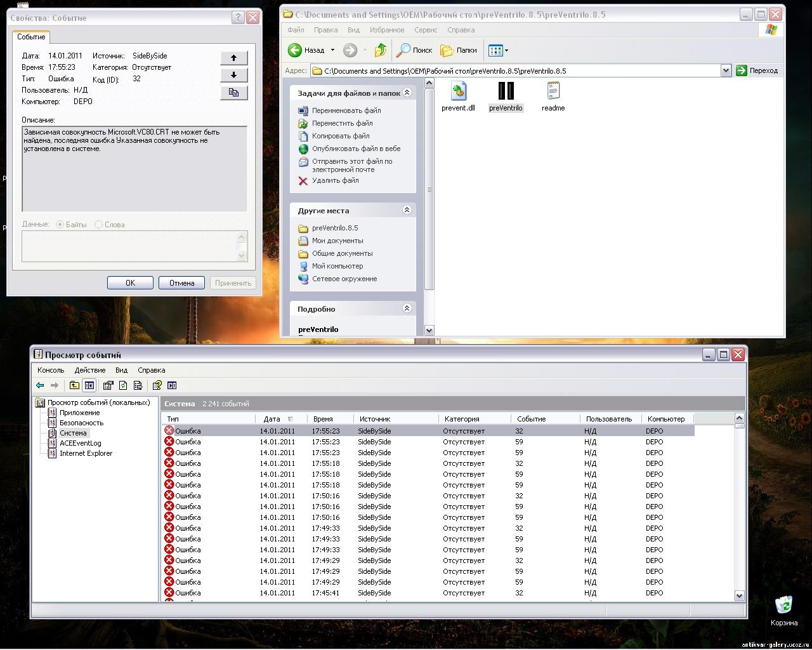Collapse the Другие места panel
The width and height of the screenshot is (812, 650).
tap(407, 210)
